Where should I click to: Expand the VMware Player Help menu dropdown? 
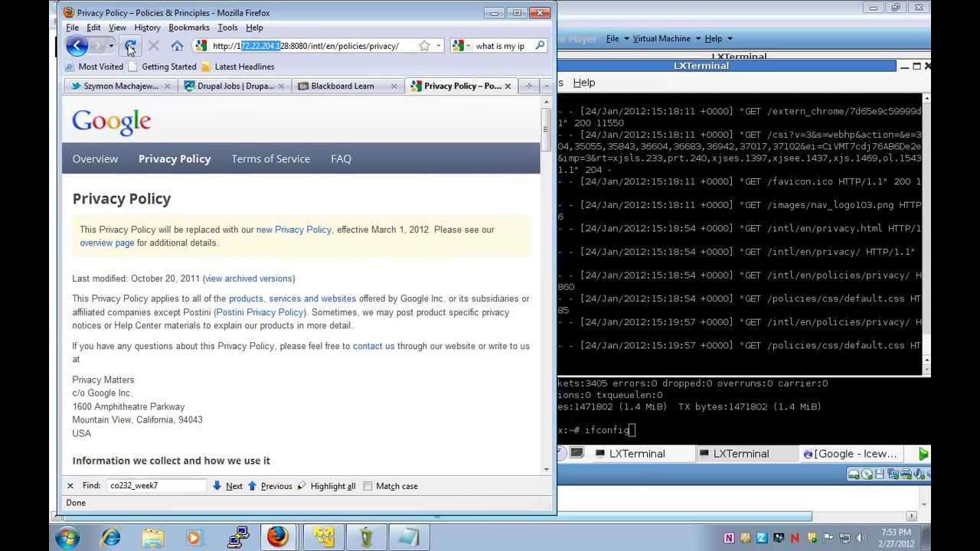click(x=730, y=38)
